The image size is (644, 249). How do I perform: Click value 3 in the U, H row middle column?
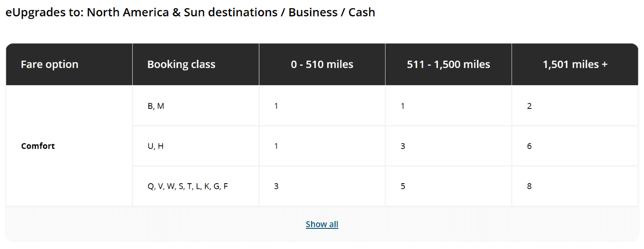[402, 146]
